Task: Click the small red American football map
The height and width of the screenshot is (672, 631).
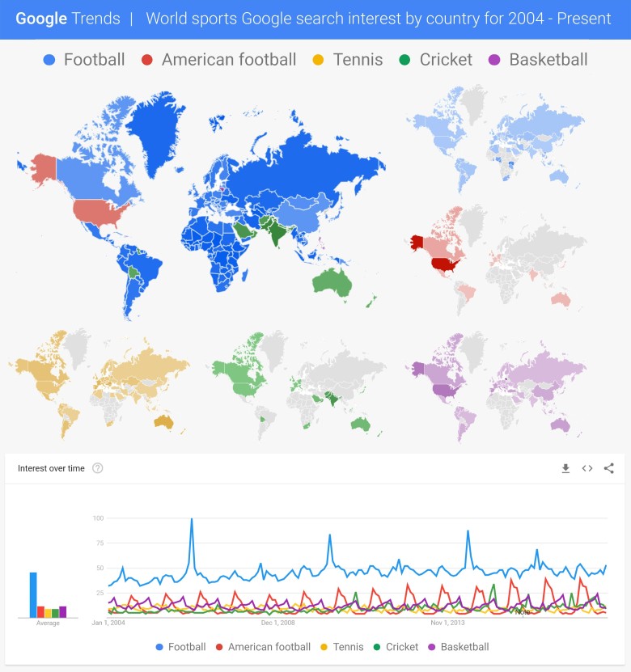Action: click(497, 260)
